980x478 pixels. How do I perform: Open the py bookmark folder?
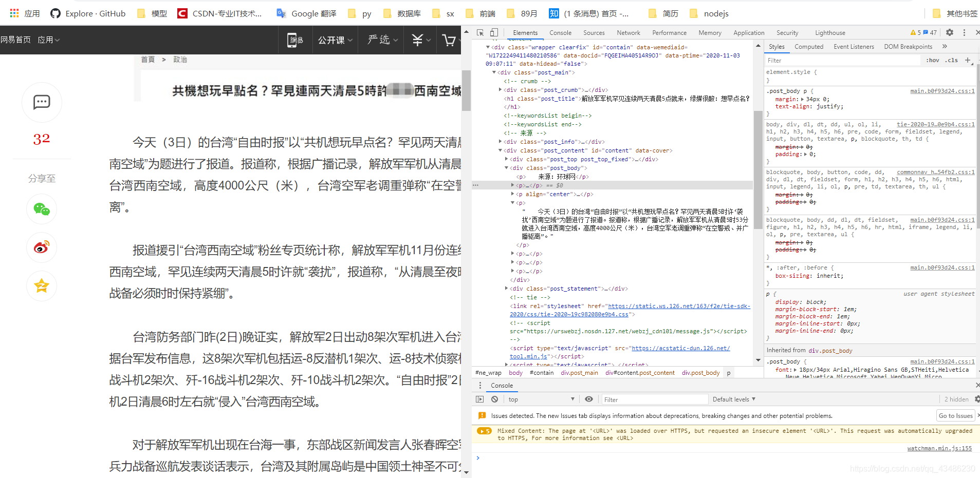point(360,13)
